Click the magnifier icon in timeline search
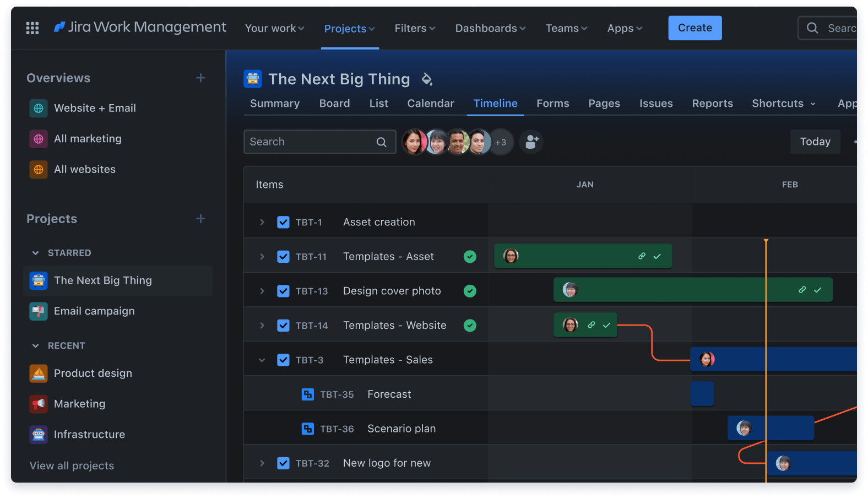 381,142
